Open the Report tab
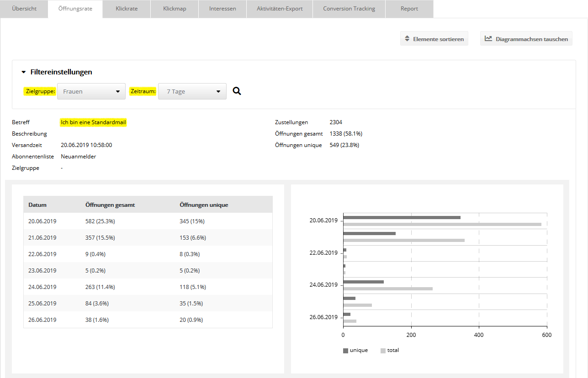 [409, 9]
